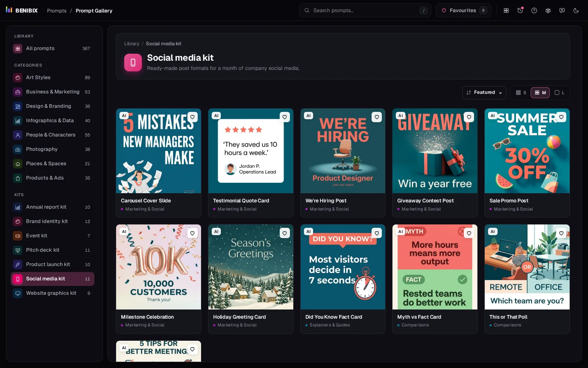Open the Featured sort dropdown
This screenshot has width=588, height=368.
pos(484,92)
